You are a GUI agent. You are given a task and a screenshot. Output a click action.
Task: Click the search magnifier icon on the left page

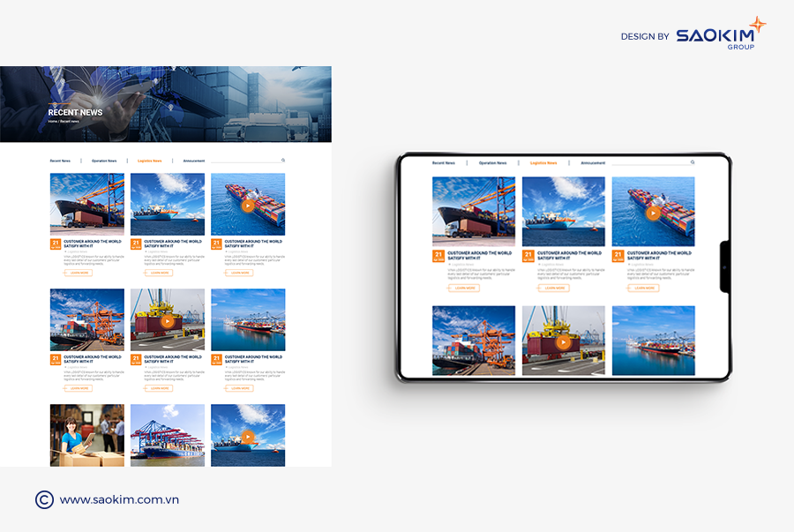point(281,161)
